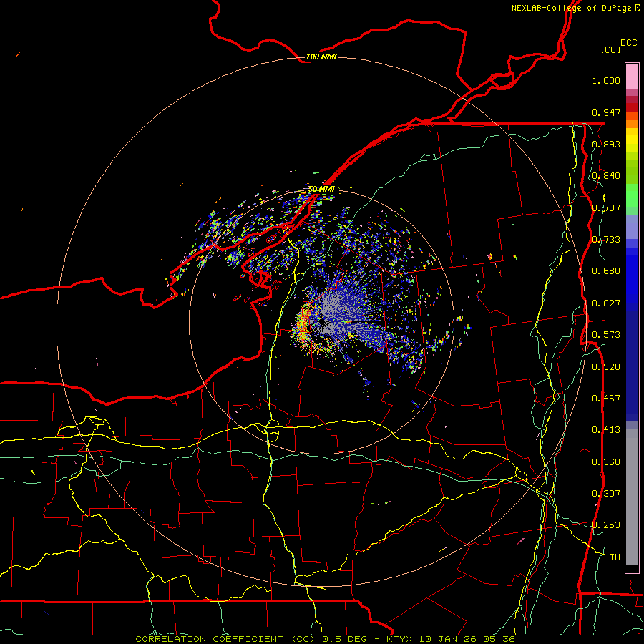The width and height of the screenshot is (644, 644).
Task: Pick the gray color bar segment near 0.307
Action: (x=632, y=497)
